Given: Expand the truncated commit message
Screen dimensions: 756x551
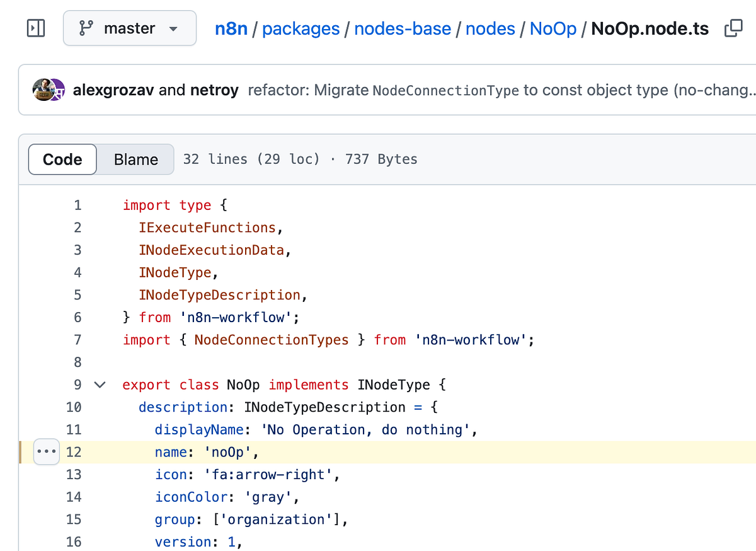Looking at the screenshot, I should (x=750, y=90).
